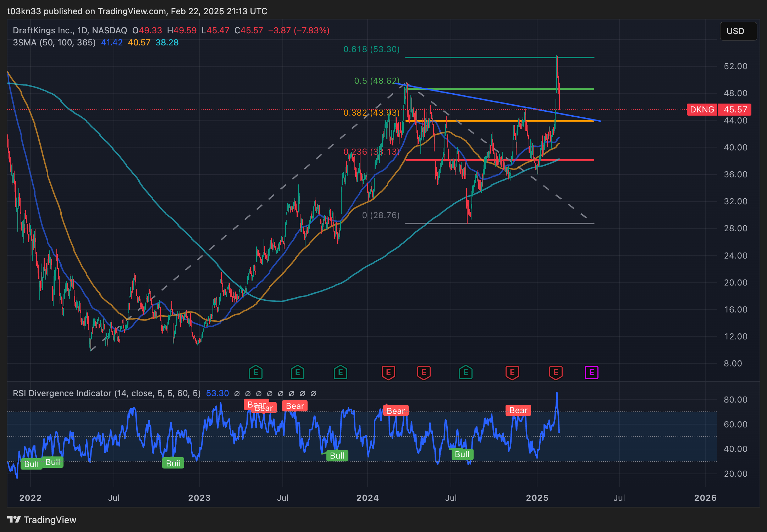Click the published-by header text at top
The height and width of the screenshot is (532, 767).
click(137, 11)
